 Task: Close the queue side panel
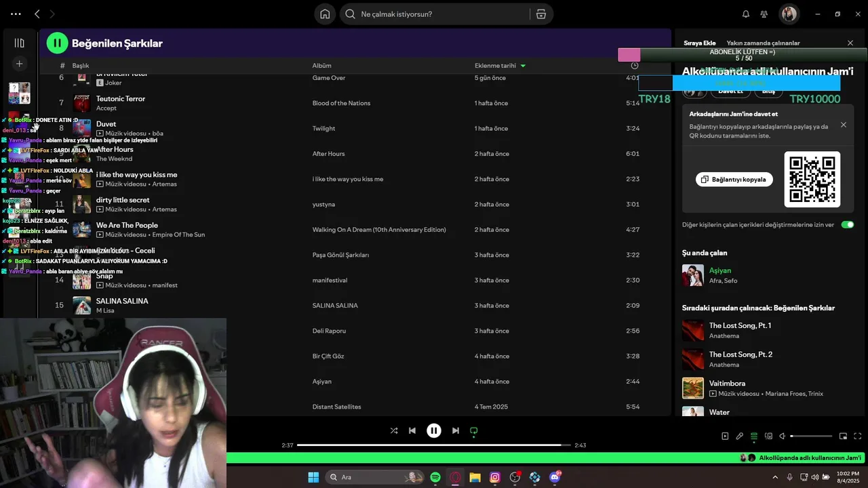(850, 43)
